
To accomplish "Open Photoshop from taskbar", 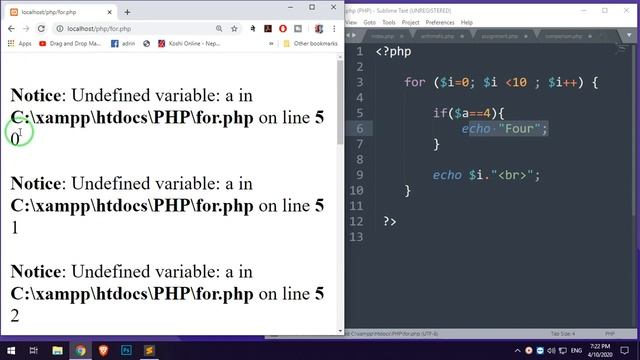I will point(126,350).
